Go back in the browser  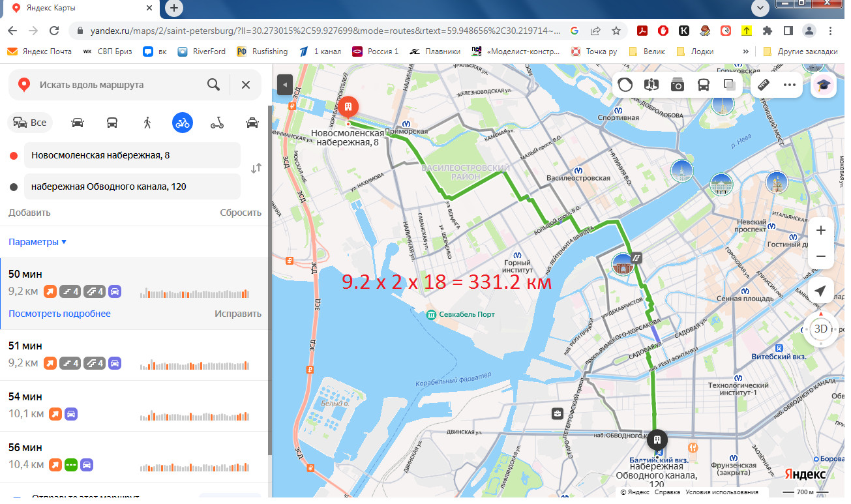pos(13,31)
